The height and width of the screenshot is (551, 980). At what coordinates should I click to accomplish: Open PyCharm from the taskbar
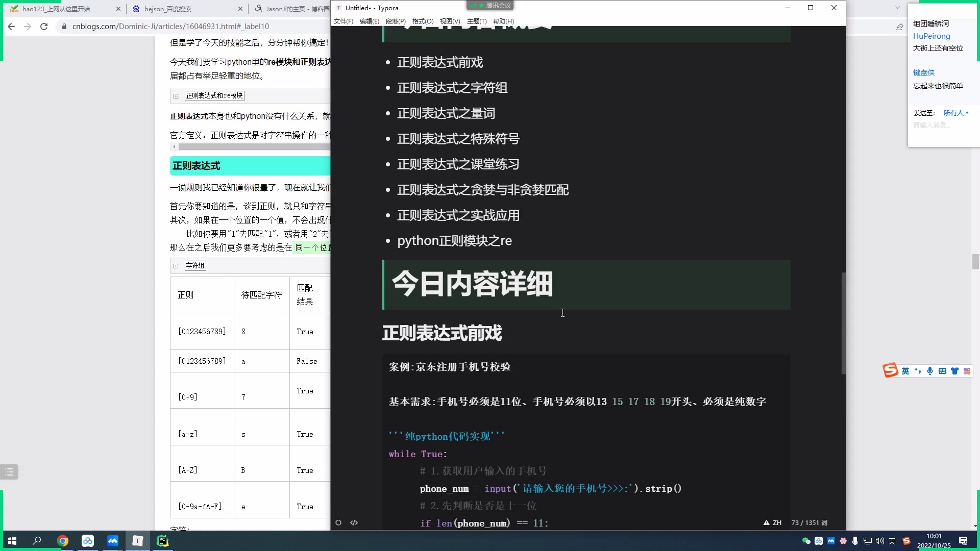tap(162, 541)
